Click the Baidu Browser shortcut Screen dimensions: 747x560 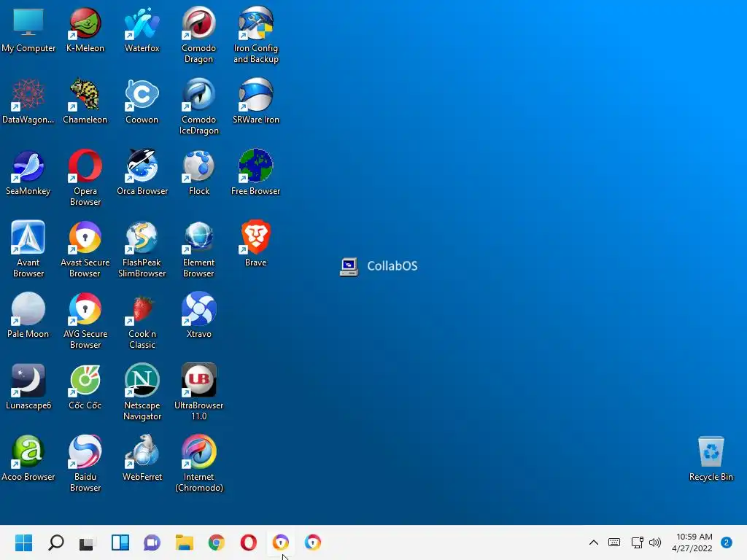point(85,464)
